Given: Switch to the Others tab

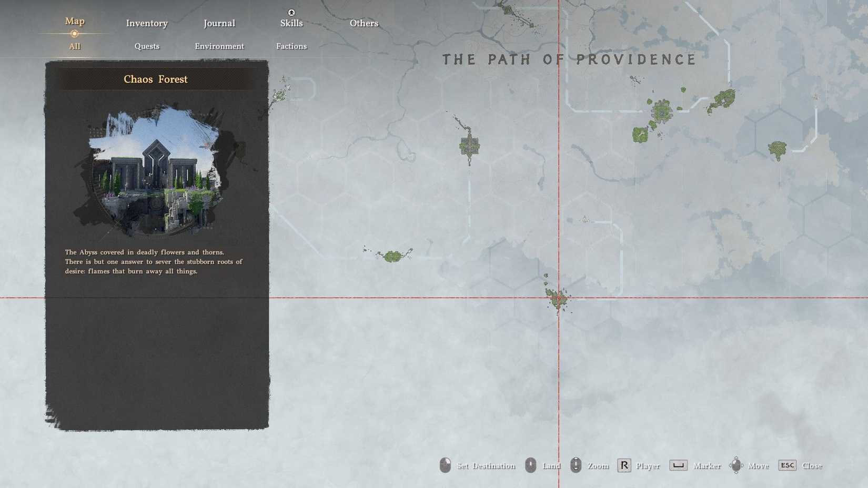Looking at the screenshot, I should click(364, 23).
